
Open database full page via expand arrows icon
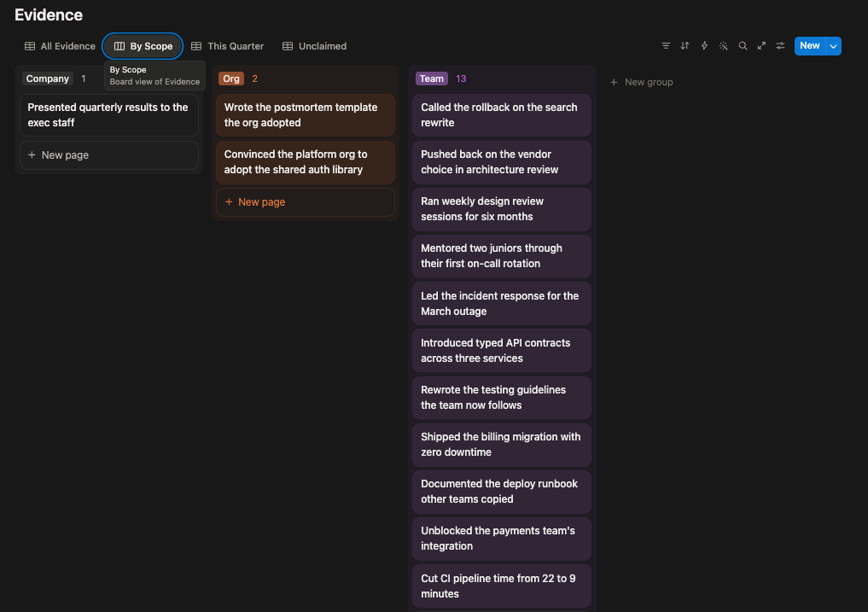[x=761, y=46]
